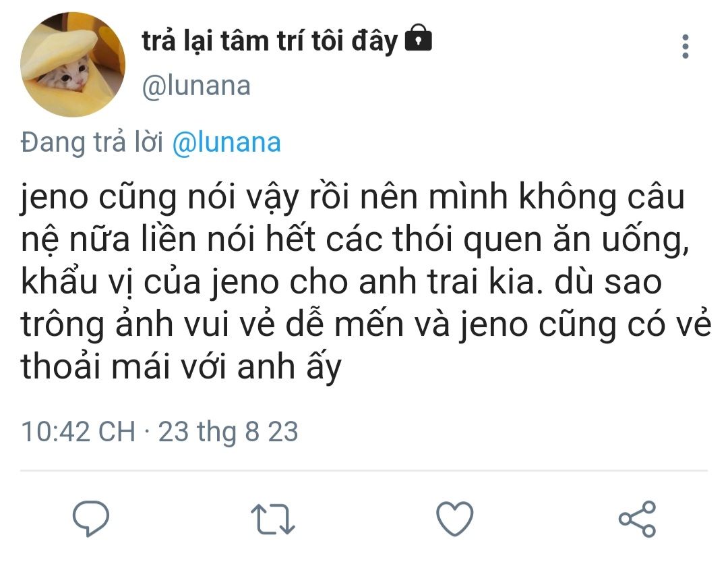This screenshot has height=564, width=728.
Task: Follow the blue @lunana reply mention link
Action: point(226,142)
